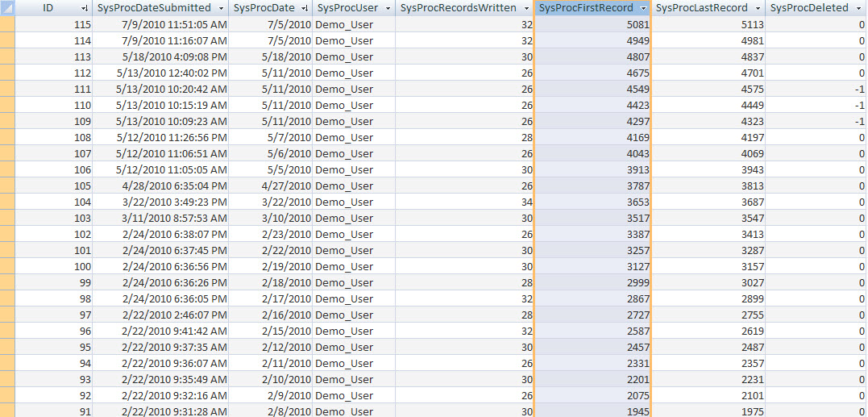868x417 pixels.
Task: Click last record value 2487
Action: [708, 347]
